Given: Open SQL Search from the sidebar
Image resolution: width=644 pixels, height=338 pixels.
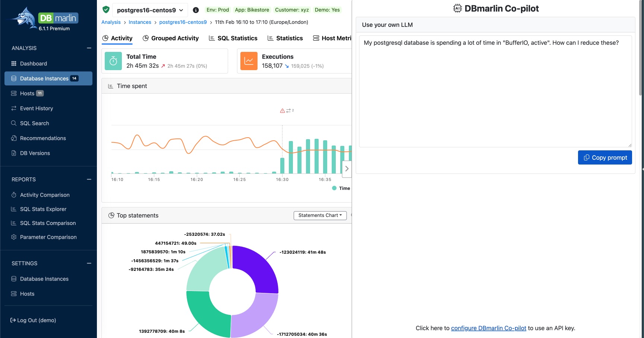Looking at the screenshot, I should tap(34, 123).
